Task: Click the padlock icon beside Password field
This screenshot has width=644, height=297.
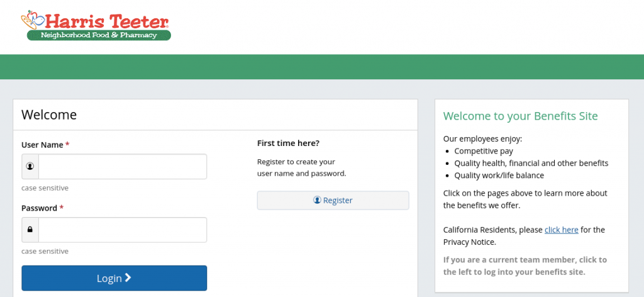Action: 30,230
